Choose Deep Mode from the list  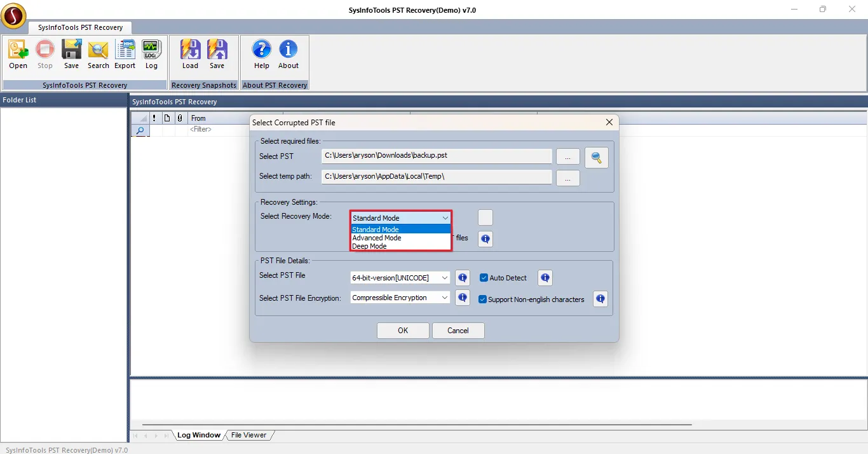click(401, 246)
